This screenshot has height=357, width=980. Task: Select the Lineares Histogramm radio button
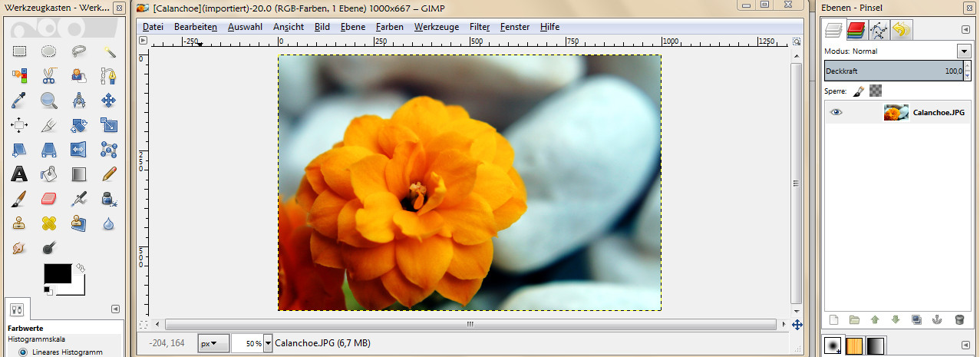coord(21,352)
